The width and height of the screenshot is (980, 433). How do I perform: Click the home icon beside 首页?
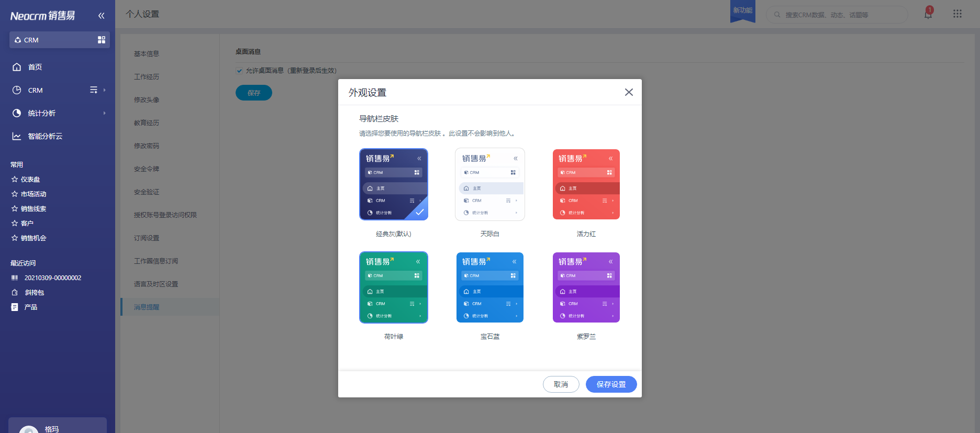click(17, 67)
